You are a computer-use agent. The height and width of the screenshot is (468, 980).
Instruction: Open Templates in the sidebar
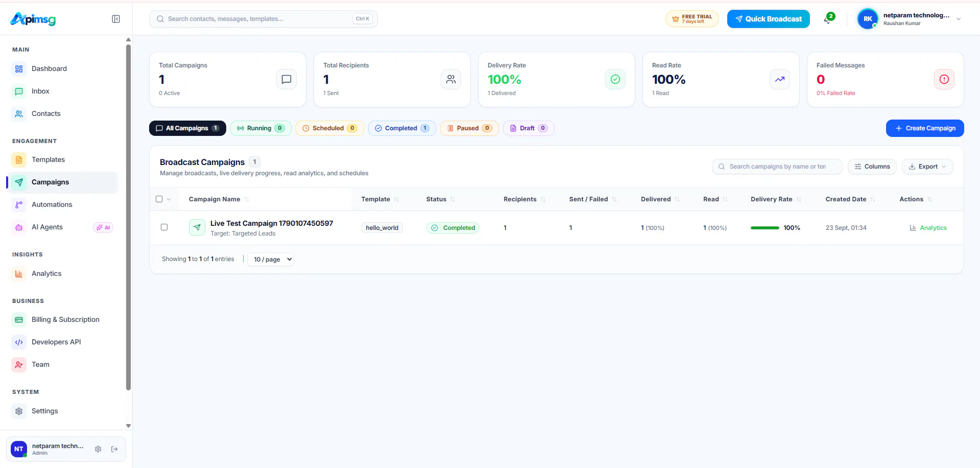(62, 160)
